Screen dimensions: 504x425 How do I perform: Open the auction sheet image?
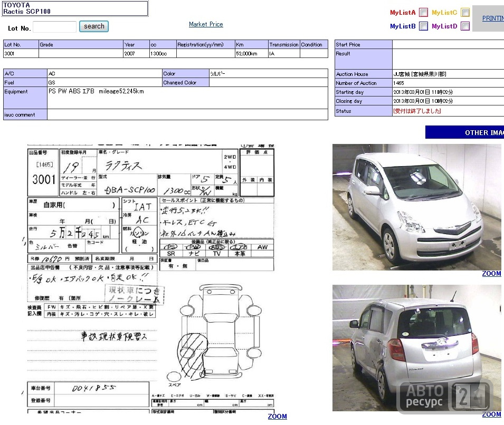pos(150,279)
